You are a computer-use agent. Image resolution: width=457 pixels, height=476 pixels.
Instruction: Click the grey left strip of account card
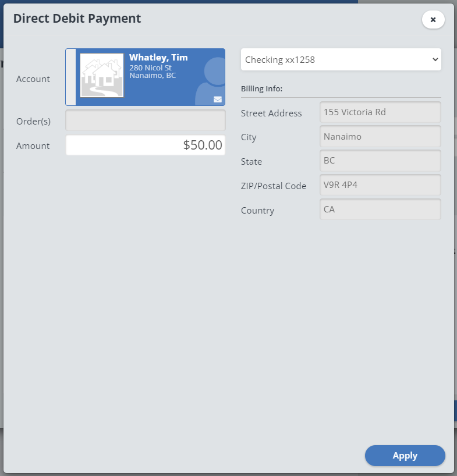click(70, 77)
